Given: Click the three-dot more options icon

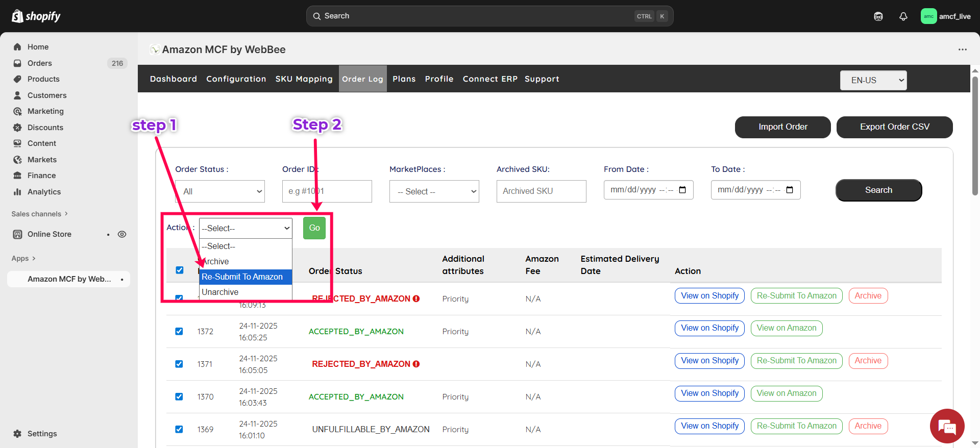Looking at the screenshot, I should [x=962, y=49].
